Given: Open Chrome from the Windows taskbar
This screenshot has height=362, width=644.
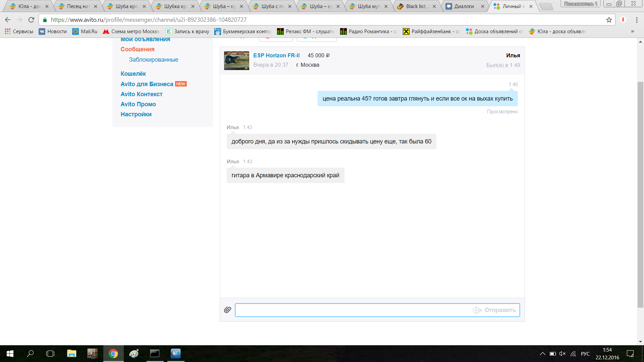Looking at the screenshot, I should [x=113, y=354].
